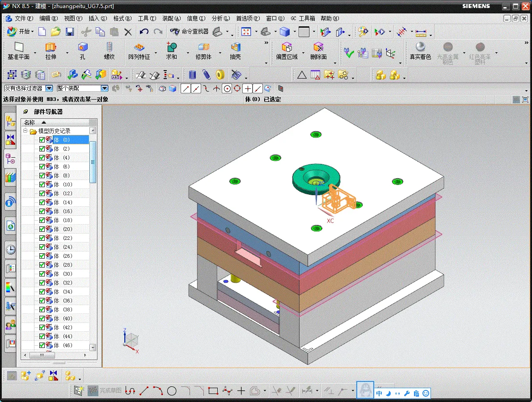Select the 阵列特征 pattern feature tool
This screenshot has width=532, height=402.
[139, 51]
